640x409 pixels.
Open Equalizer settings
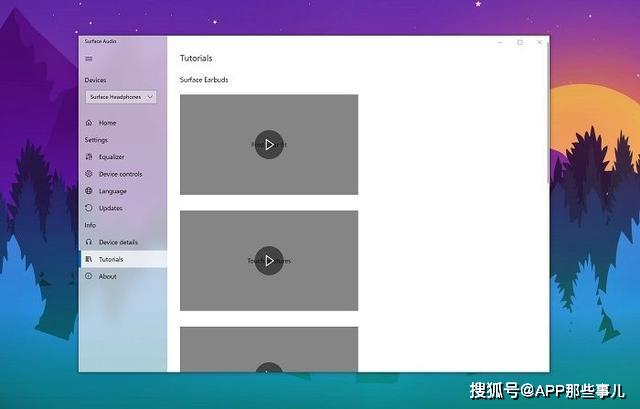[123, 157]
